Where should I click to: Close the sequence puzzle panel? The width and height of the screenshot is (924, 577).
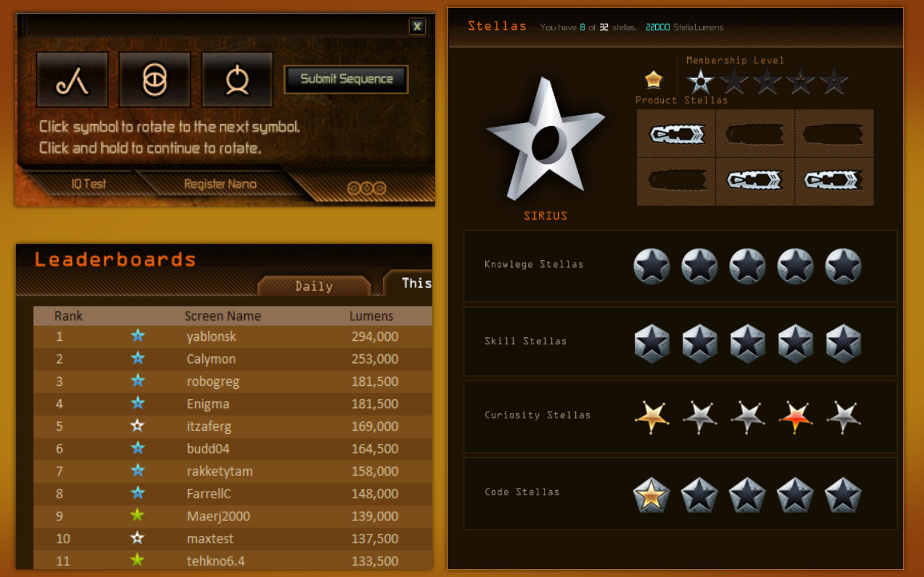(x=417, y=26)
